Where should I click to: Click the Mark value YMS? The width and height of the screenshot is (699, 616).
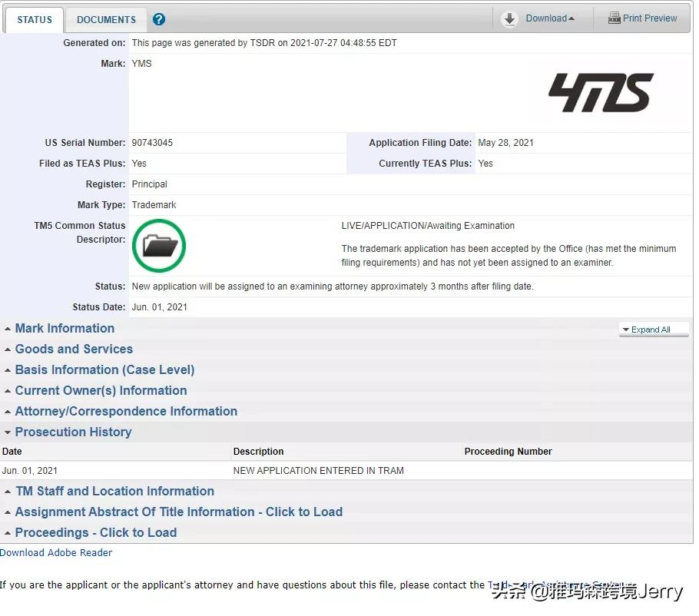point(141,63)
